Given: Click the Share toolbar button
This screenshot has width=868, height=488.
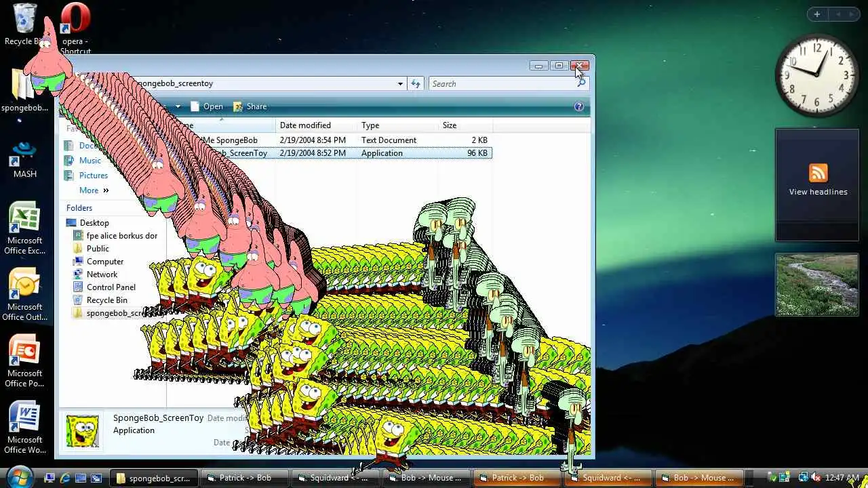Looking at the screenshot, I should click(x=250, y=106).
